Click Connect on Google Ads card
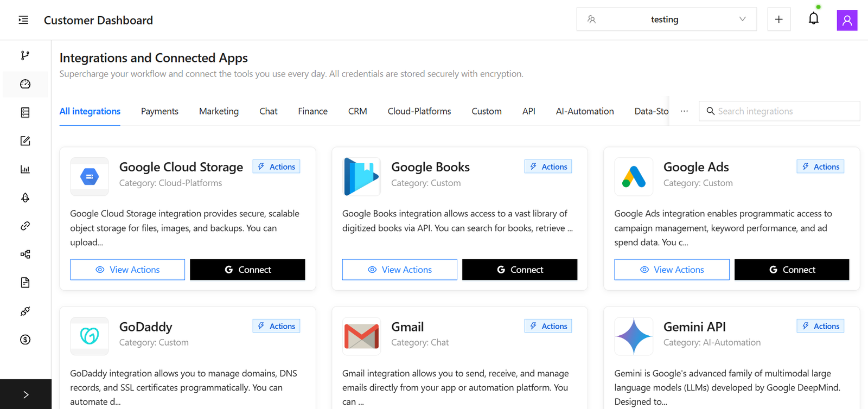868x409 pixels. 792,270
